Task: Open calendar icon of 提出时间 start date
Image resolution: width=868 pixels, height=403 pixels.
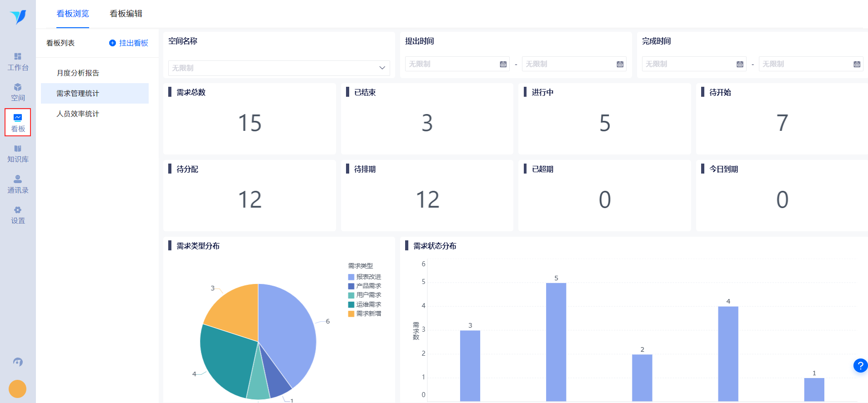Action: click(x=503, y=64)
